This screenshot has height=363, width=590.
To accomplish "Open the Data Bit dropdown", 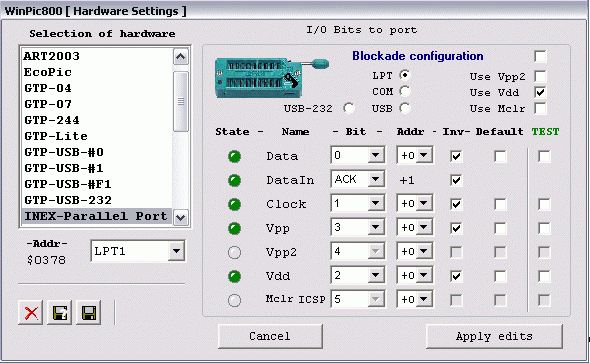I will pyautogui.click(x=375, y=155).
